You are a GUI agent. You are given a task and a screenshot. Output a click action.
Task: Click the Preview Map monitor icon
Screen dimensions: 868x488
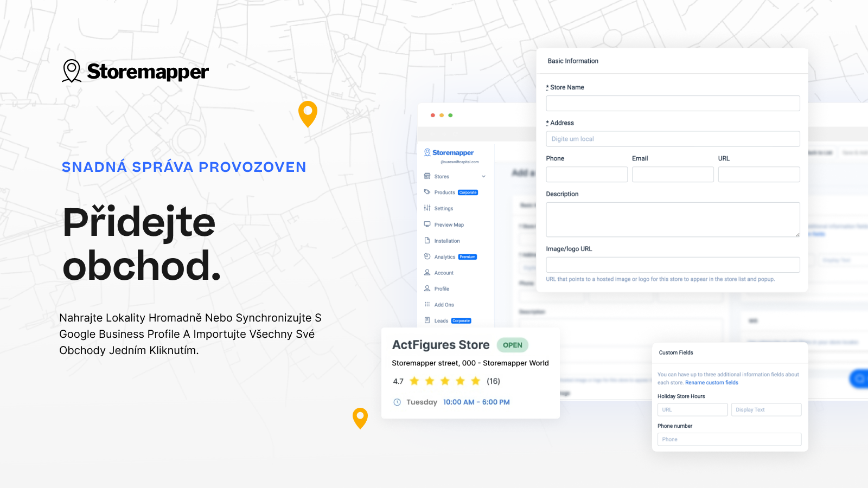[x=427, y=224]
